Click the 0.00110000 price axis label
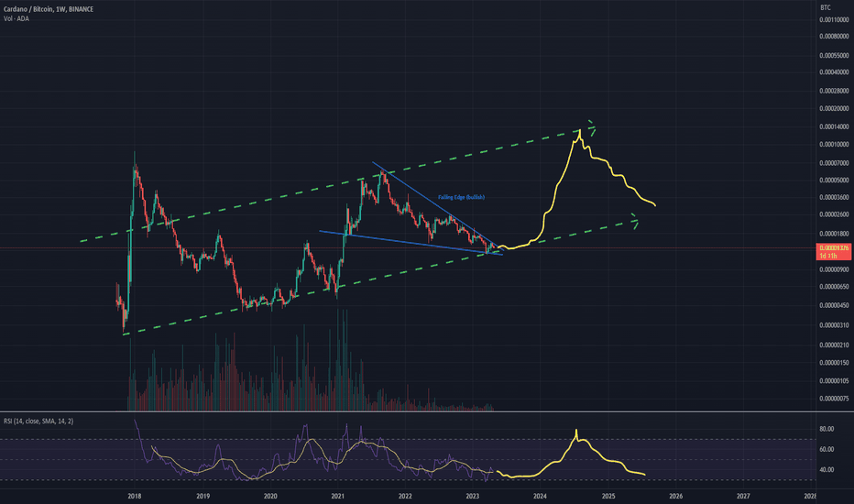 click(x=834, y=19)
